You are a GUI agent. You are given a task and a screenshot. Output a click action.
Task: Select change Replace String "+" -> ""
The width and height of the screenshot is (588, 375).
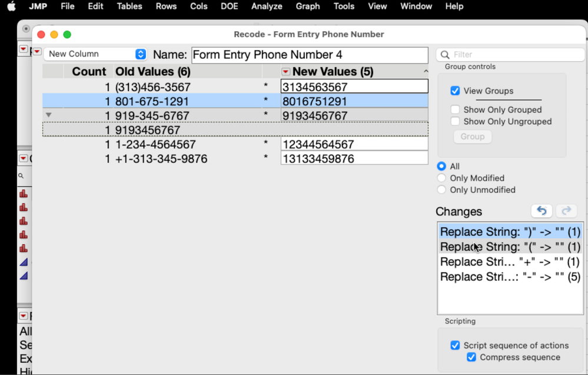[x=510, y=262]
